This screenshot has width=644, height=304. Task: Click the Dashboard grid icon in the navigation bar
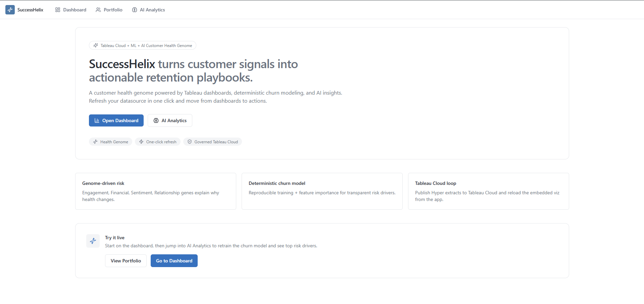coord(58,10)
